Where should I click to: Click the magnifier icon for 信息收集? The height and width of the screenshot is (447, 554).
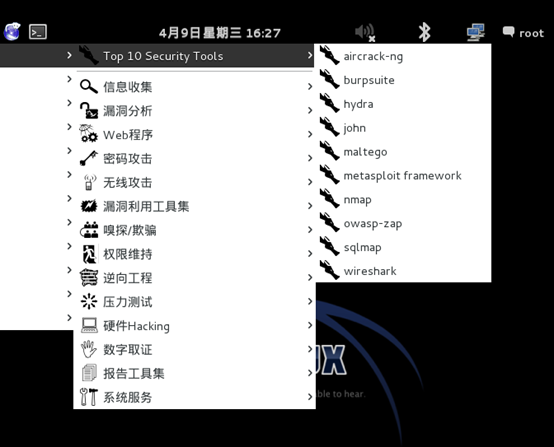(89, 87)
